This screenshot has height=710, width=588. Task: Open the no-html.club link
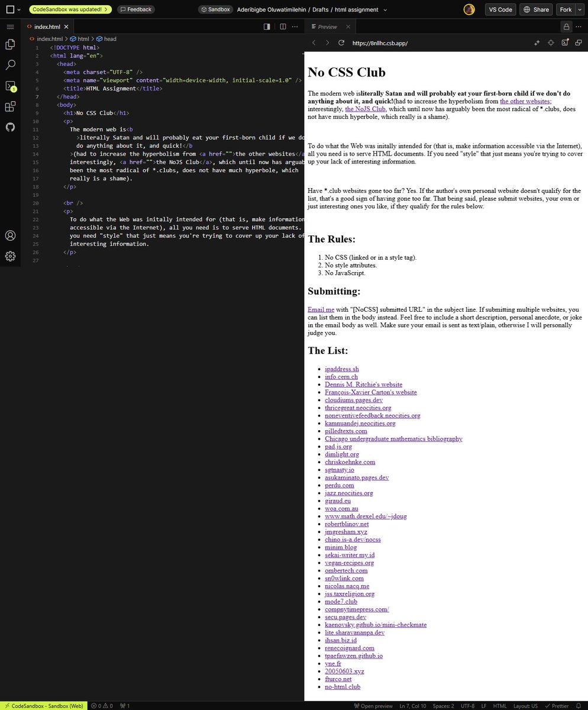(343, 687)
